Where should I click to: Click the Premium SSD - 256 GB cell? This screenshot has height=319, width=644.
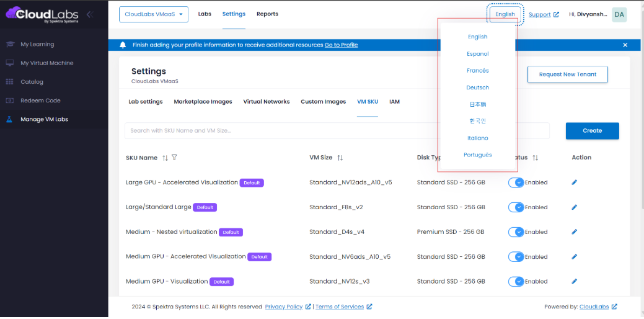[x=450, y=232]
